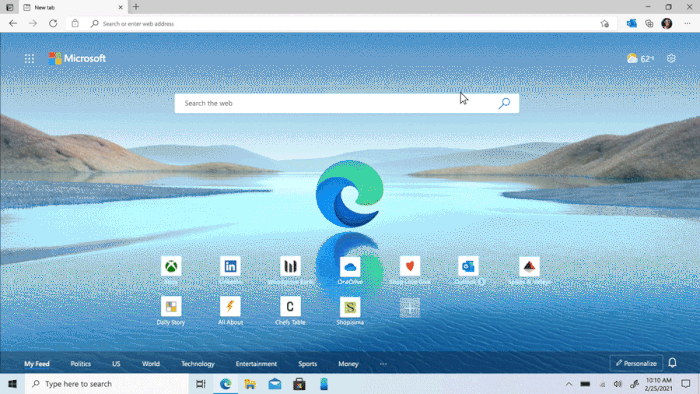Screen dimensions: 700x394
Task: Add a new quick link tile
Action: coord(410,307)
